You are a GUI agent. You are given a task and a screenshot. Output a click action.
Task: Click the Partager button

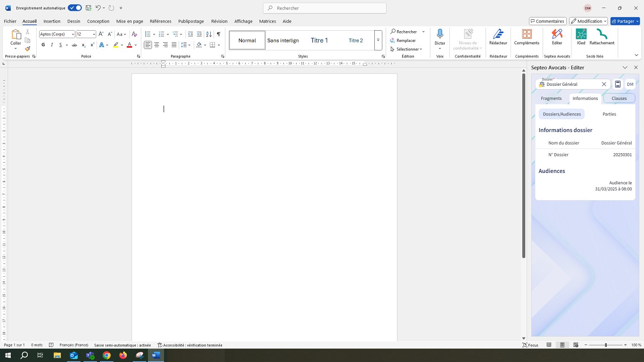coord(625,21)
